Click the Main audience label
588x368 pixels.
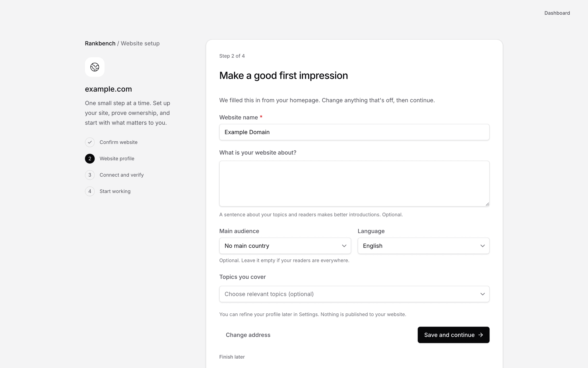239,231
